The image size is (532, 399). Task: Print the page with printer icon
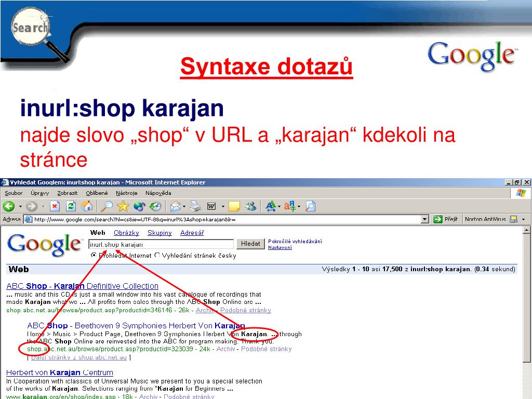coord(195,206)
